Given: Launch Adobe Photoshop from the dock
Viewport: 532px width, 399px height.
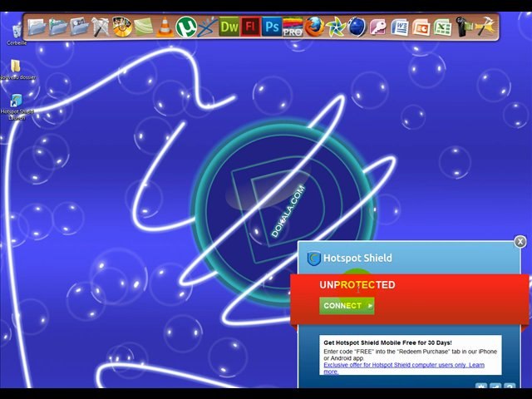Looking at the screenshot, I should [x=272, y=27].
